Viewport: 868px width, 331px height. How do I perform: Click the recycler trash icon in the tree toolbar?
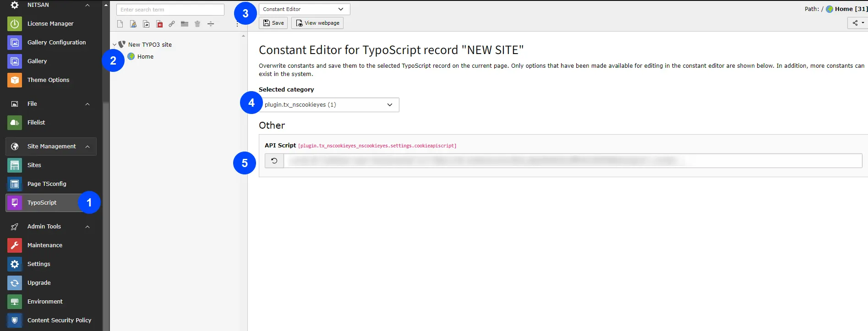(197, 24)
